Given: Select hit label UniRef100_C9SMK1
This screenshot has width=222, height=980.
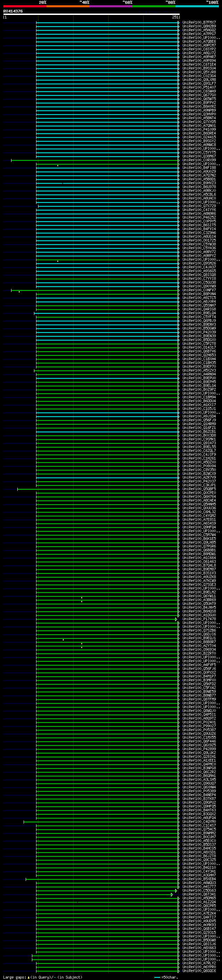Looking at the screenshot, I should coord(199,439).
